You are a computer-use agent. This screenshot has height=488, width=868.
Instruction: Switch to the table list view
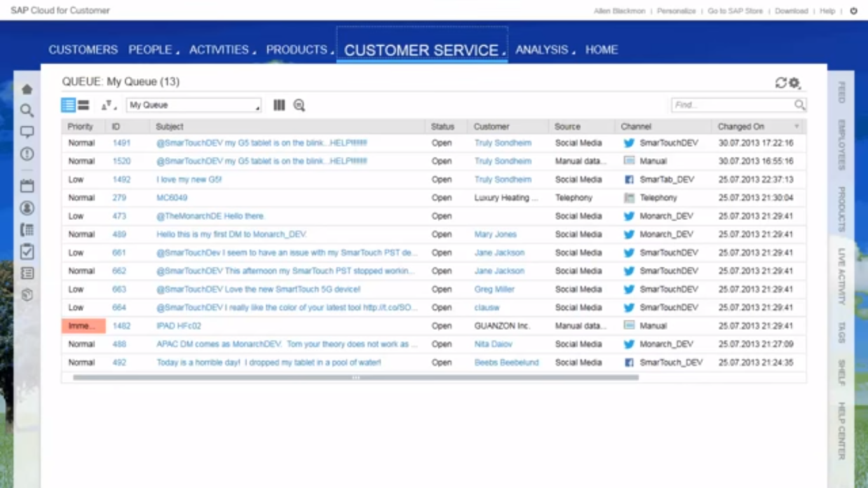69,105
